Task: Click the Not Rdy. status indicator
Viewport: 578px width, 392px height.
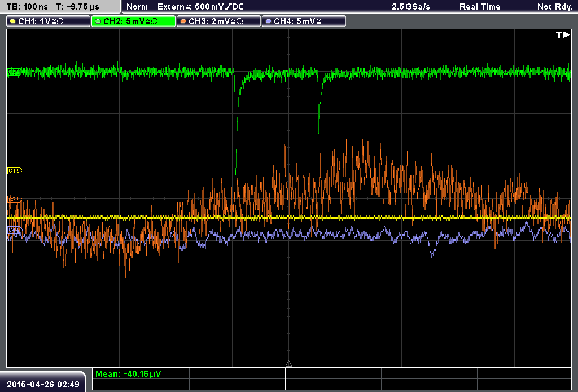Action: point(555,7)
